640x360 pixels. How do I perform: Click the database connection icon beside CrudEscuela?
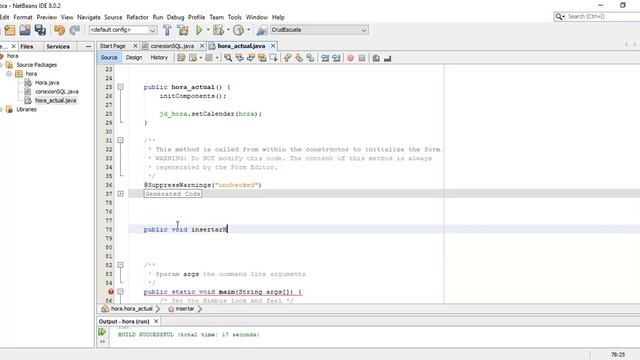point(262,30)
